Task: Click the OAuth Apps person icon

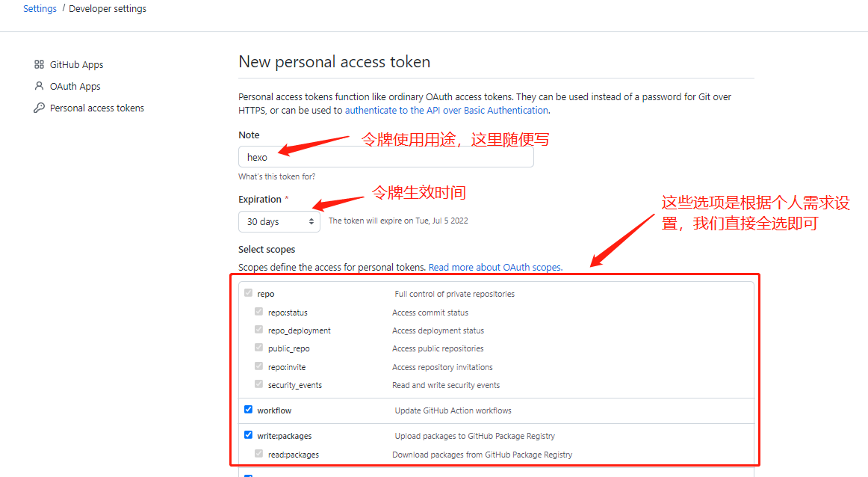Action: coord(39,86)
